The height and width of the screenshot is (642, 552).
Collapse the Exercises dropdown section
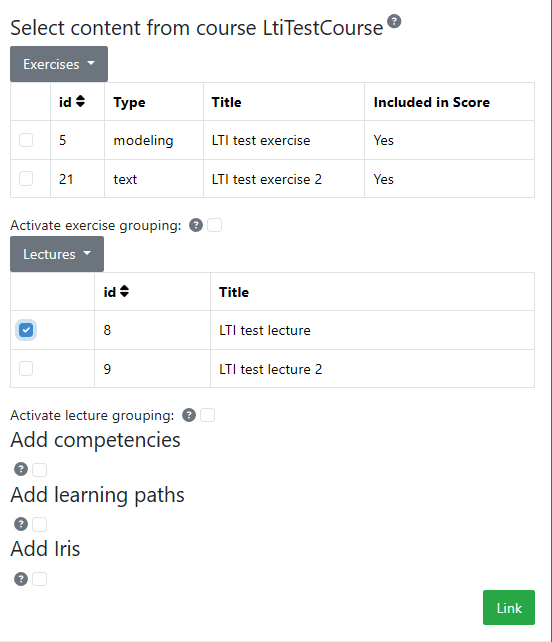pos(59,64)
